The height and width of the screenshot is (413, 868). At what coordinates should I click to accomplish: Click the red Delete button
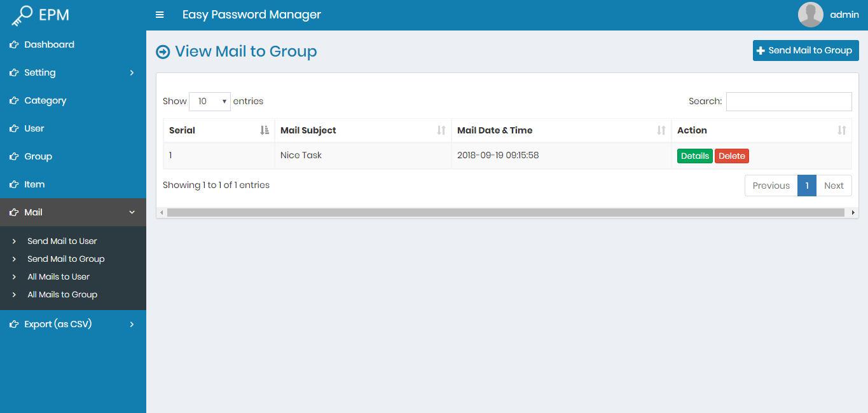(731, 156)
